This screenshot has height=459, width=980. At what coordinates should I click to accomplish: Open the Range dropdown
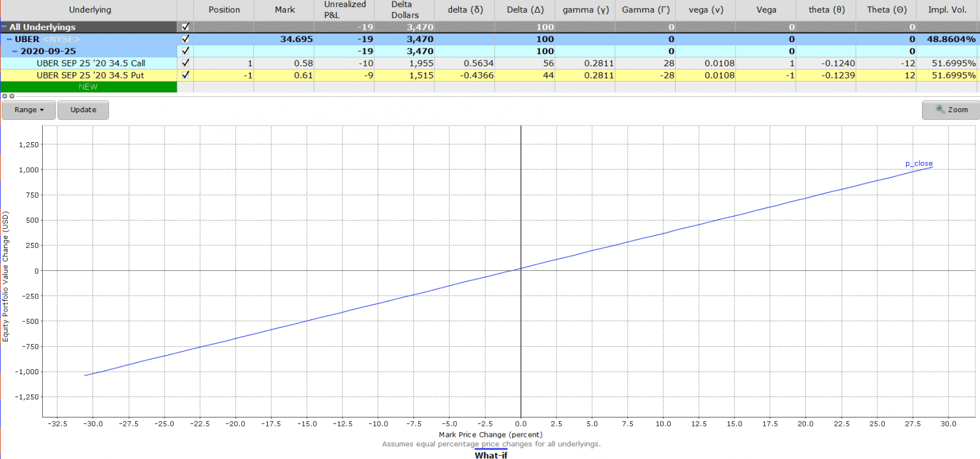tap(28, 109)
